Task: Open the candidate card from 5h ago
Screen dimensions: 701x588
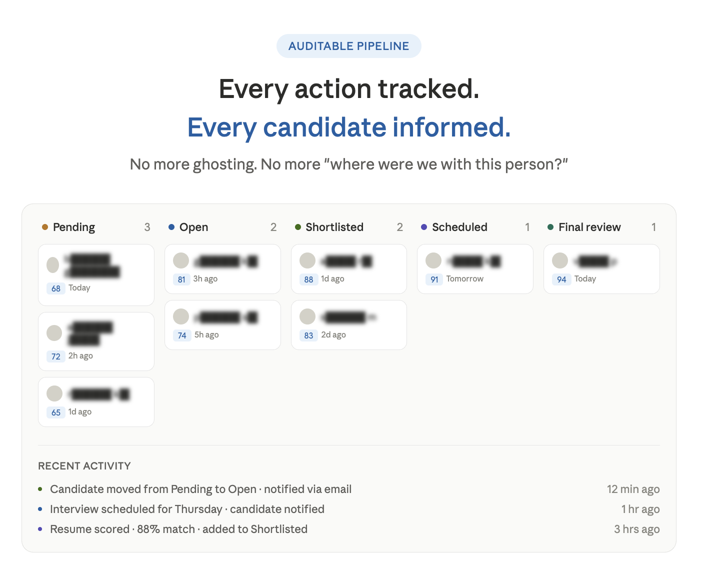Action: [222, 325]
